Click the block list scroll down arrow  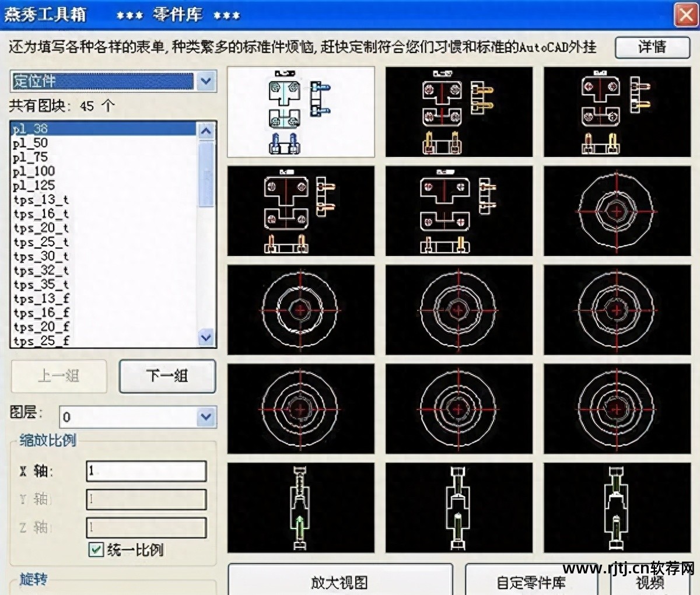point(205,337)
